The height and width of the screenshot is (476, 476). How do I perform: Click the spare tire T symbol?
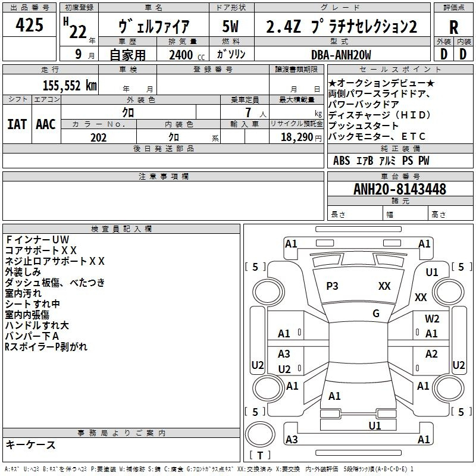click(x=260, y=455)
